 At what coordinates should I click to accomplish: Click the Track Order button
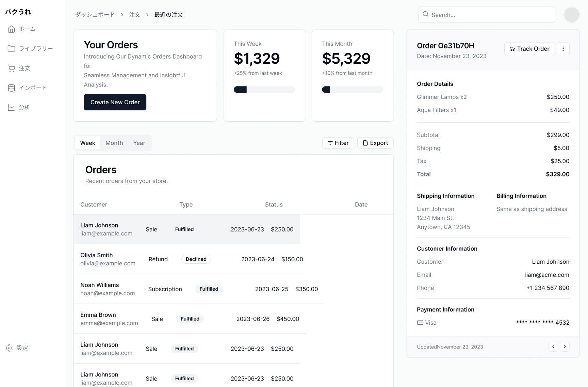(529, 49)
